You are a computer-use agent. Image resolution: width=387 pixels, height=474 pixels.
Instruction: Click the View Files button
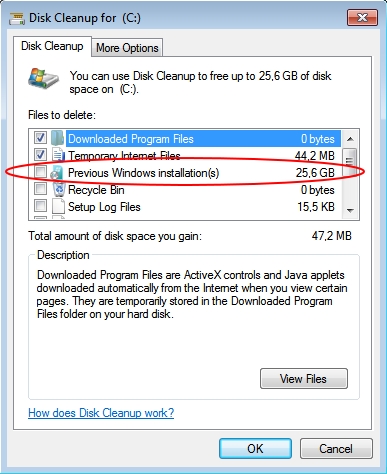tap(304, 379)
